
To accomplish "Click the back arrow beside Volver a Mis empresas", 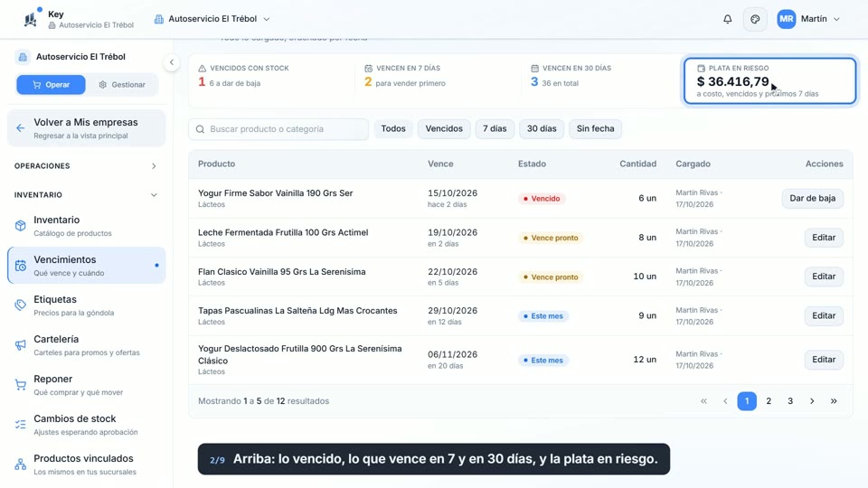I will click(x=21, y=128).
